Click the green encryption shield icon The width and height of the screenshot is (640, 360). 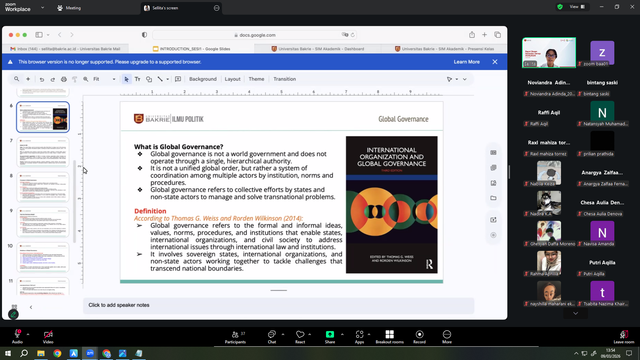(560, 7)
